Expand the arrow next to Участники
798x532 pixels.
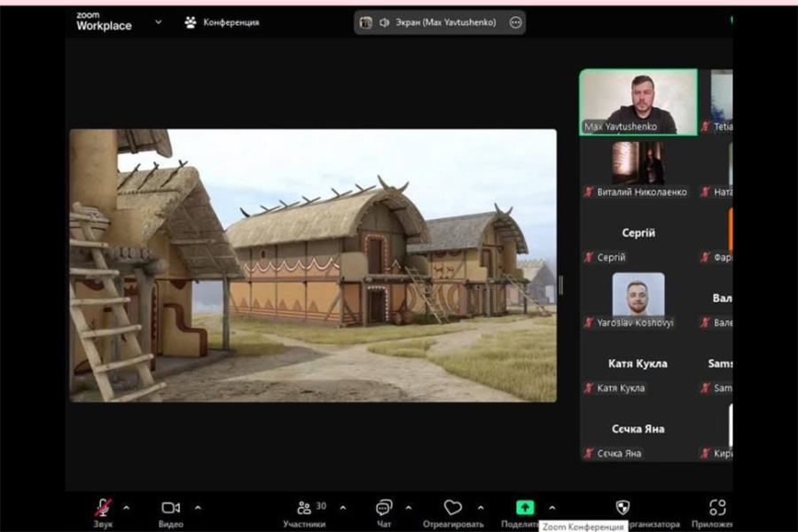point(343,507)
